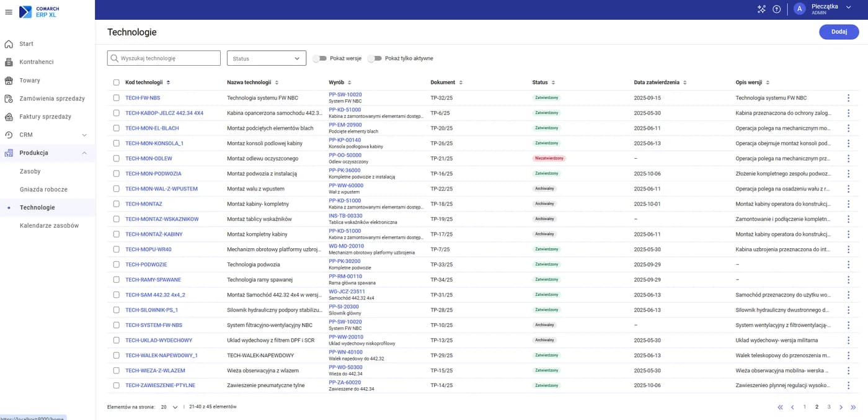Open Gniazda robocze in the sidebar
Image resolution: width=868 pixels, height=420 pixels.
pos(43,189)
